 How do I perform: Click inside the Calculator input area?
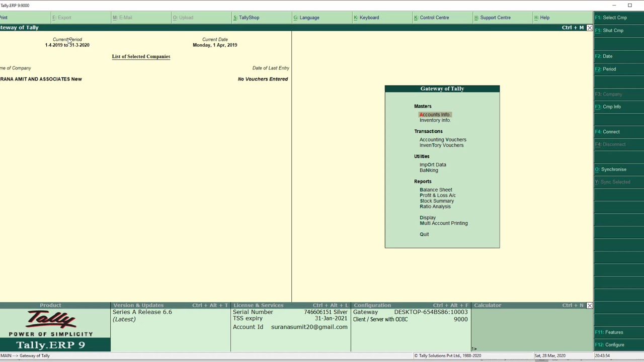pyautogui.click(x=532, y=330)
